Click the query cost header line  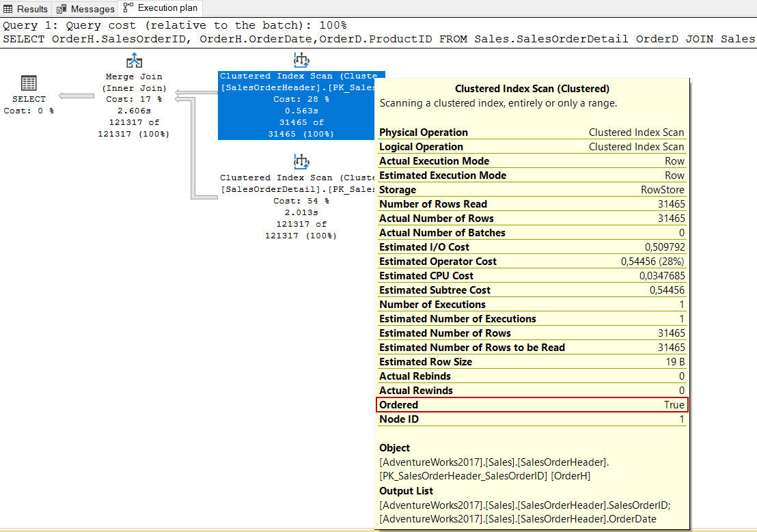(x=175, y=25)
